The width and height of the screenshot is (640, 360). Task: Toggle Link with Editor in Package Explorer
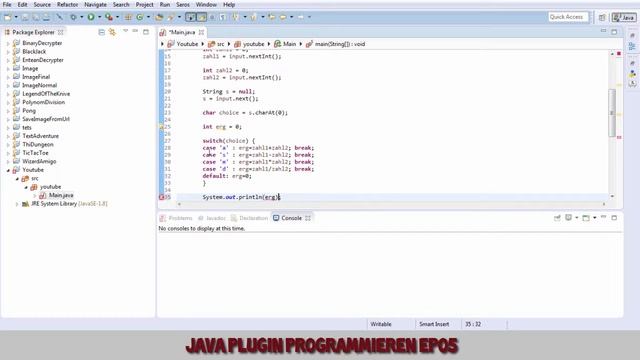coord(112,32)
